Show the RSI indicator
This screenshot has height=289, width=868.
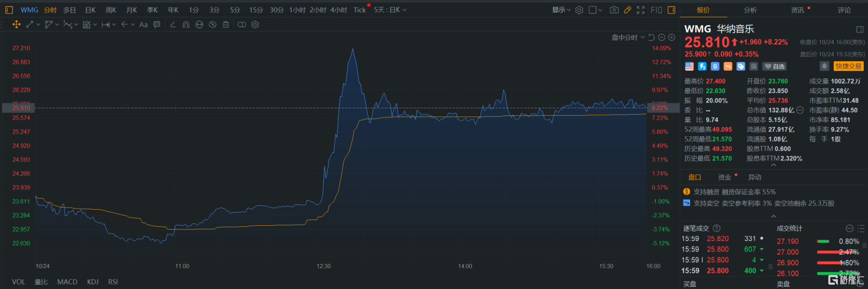pos(113,281)
